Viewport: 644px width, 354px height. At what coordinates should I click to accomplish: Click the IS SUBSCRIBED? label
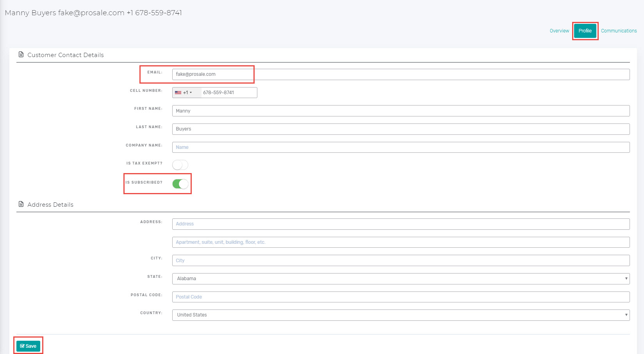[x=144, y=182]
